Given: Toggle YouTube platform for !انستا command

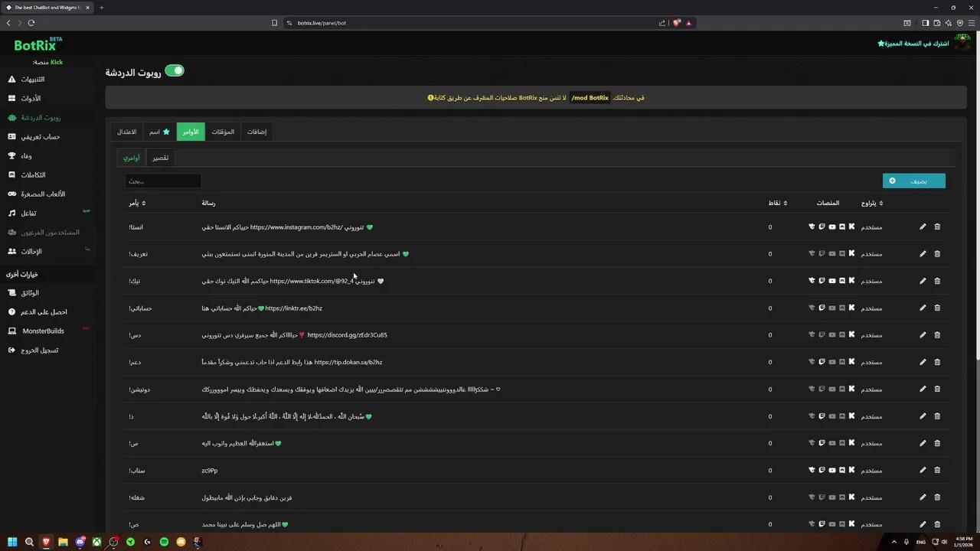Looking at the screenshot, I should coord(832,227).
